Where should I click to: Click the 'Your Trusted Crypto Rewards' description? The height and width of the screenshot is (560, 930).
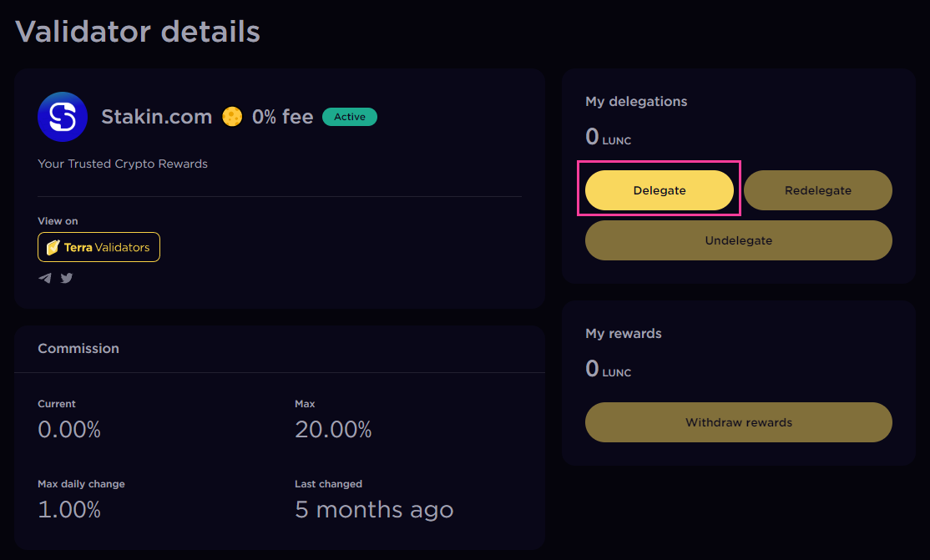tap(123, 164)
